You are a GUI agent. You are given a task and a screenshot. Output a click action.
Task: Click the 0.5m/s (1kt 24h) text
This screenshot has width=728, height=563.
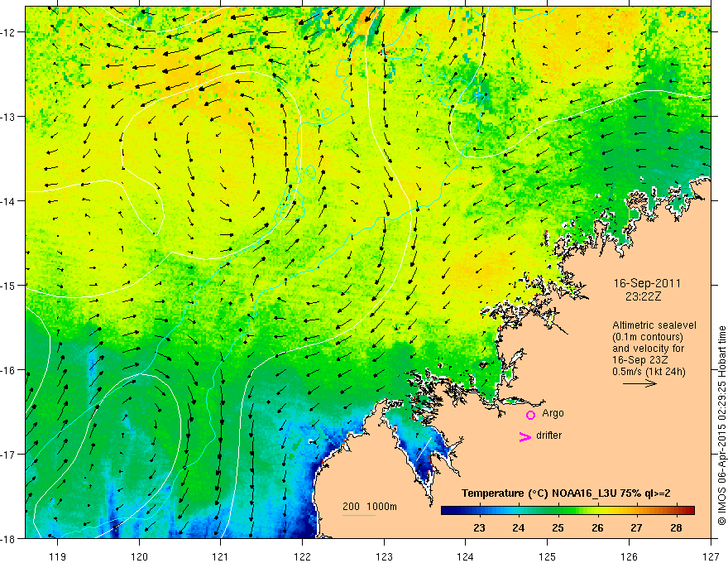click(649, 372)
